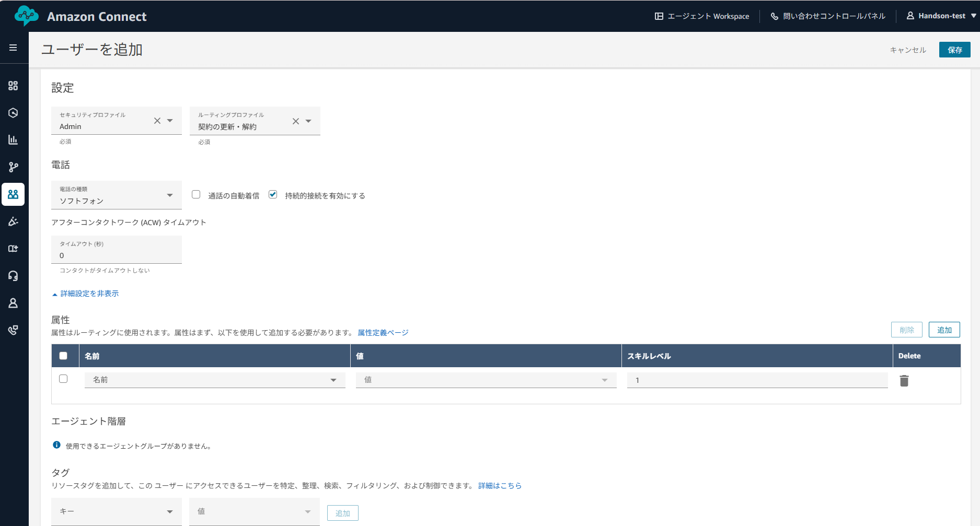Click the キャンセル button
The height and width of the screenshot is (526, 980).
tap(908, 50)
